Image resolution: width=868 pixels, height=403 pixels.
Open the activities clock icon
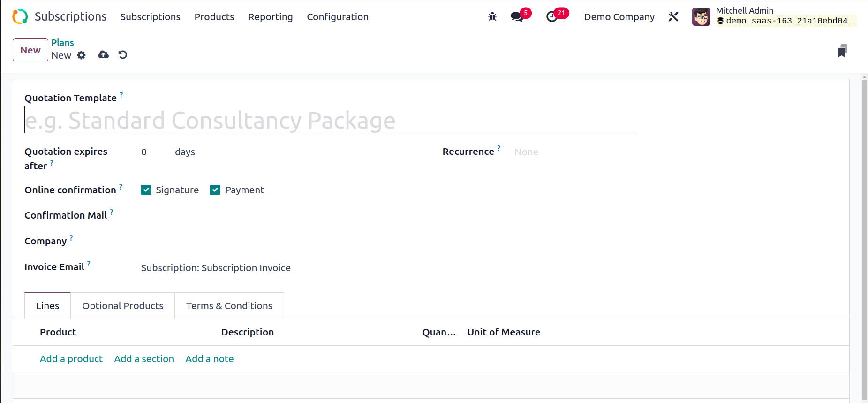(x=552, y=17)
